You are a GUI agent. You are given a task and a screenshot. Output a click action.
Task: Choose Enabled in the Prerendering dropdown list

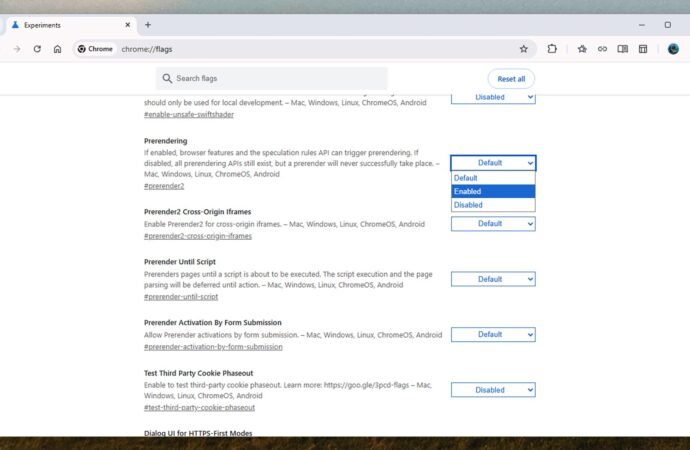coord(493,191)
